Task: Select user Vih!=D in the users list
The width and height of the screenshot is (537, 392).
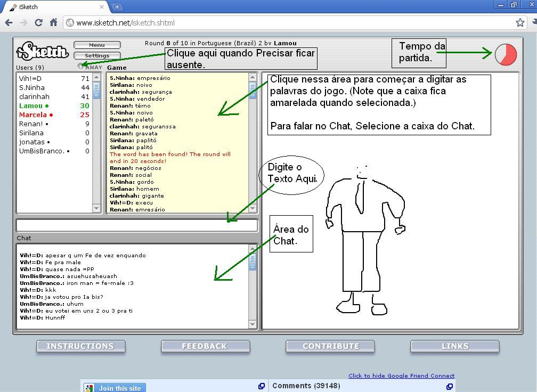Action: coord(54,78)
